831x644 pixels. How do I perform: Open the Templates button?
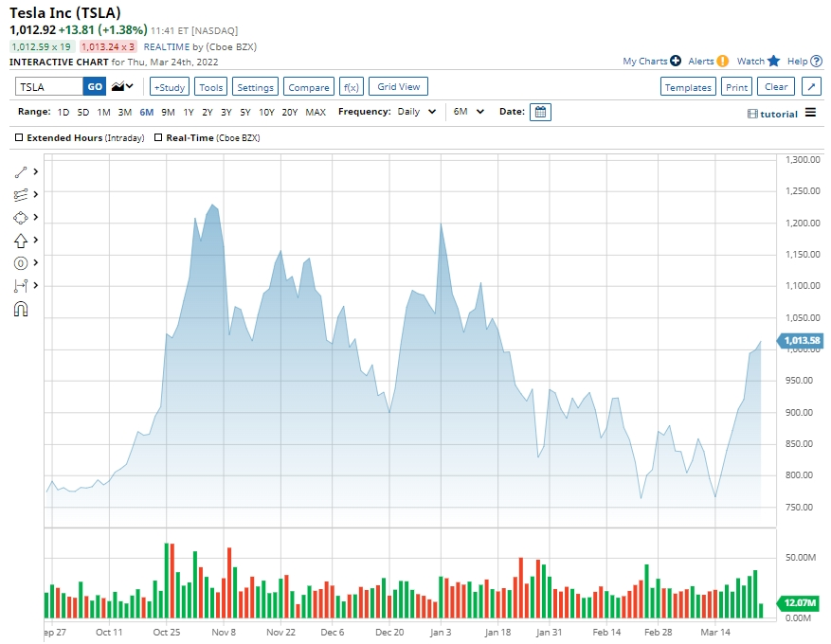pos(688,87)
